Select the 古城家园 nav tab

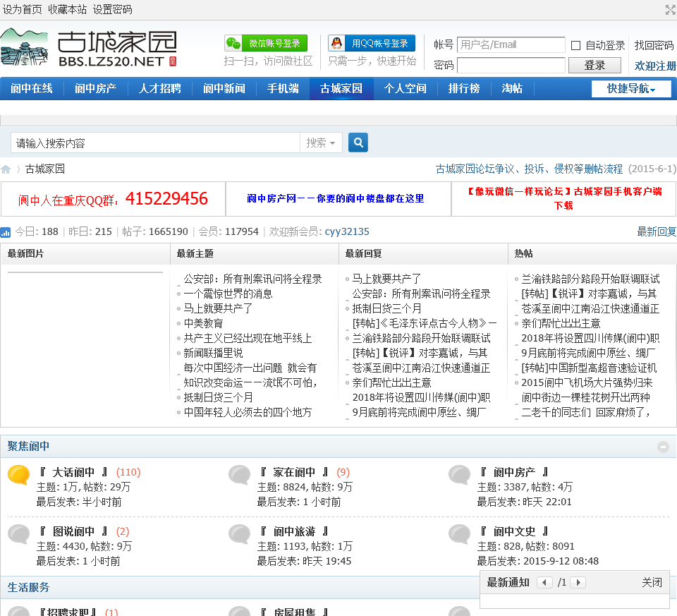click(x=341, y=89)
